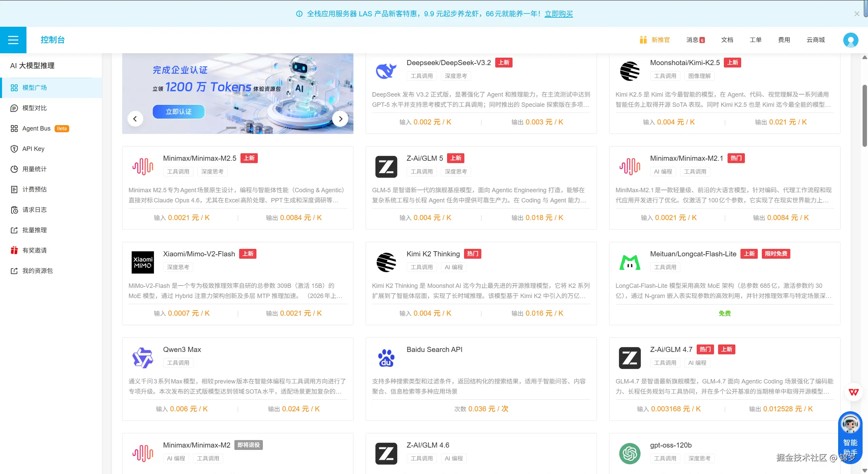Click the 批量推理 export icon
This screenshot has height=474, width=868.
click(x=14, y=230)
